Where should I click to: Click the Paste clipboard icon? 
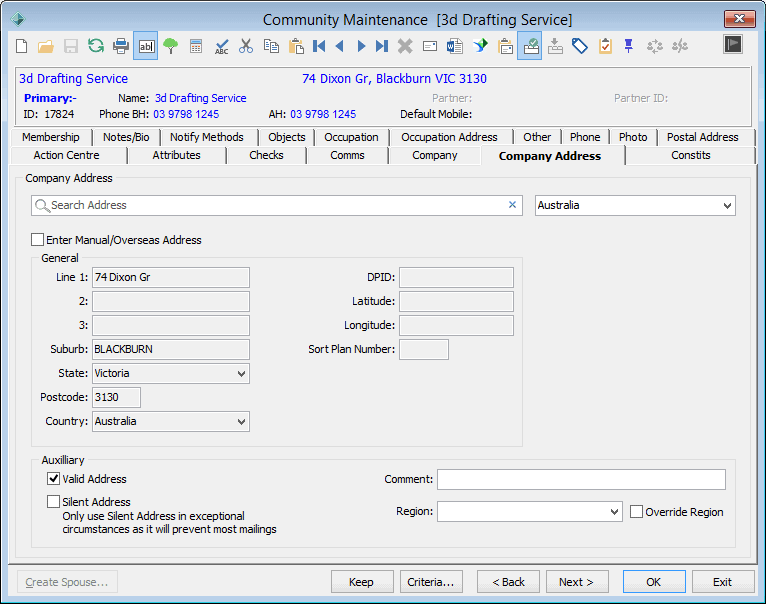(x=296, y=46)
